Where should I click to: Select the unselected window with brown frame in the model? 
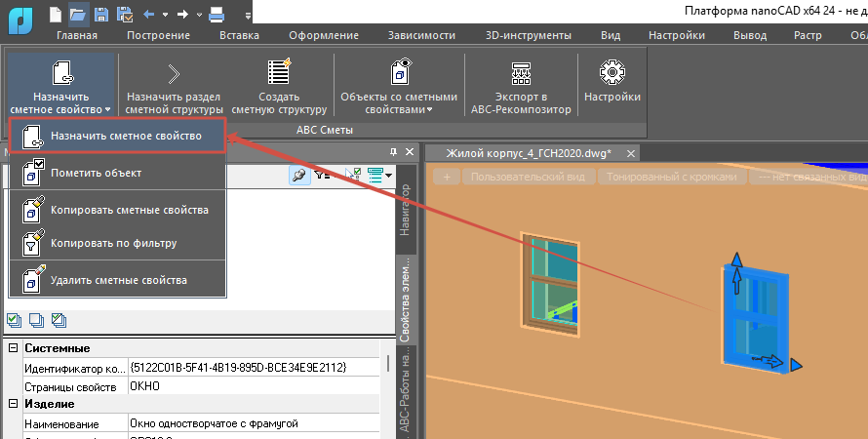tap(550, 285)
